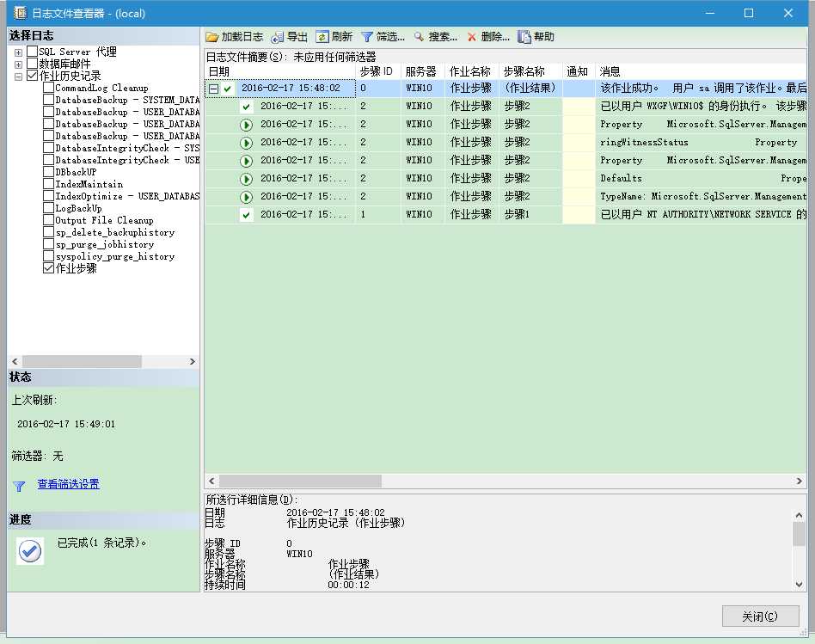Click the message cell starting 已以用户 NT AUTHORITY
The height and width of the screenshot is (644, 815).
tap(702, 214)
